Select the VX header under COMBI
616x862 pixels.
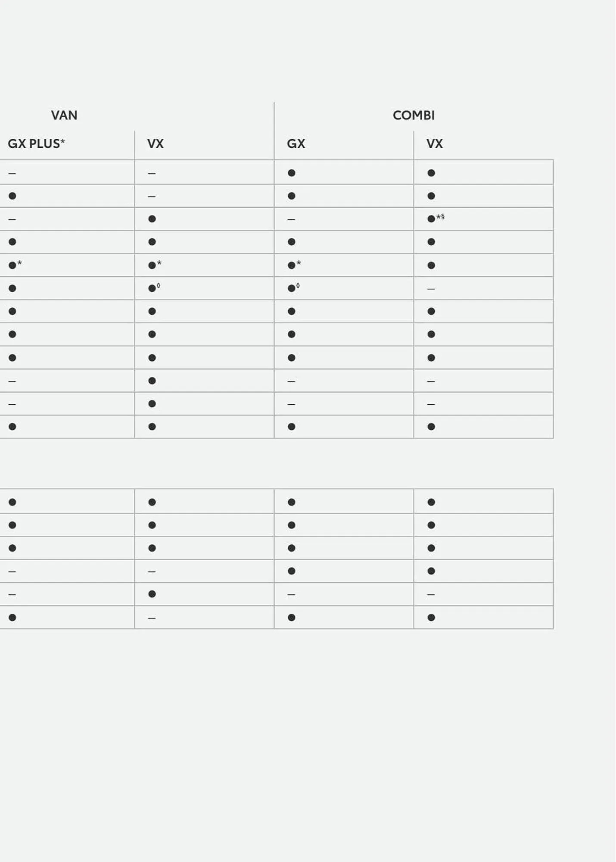tap(435, 144)
